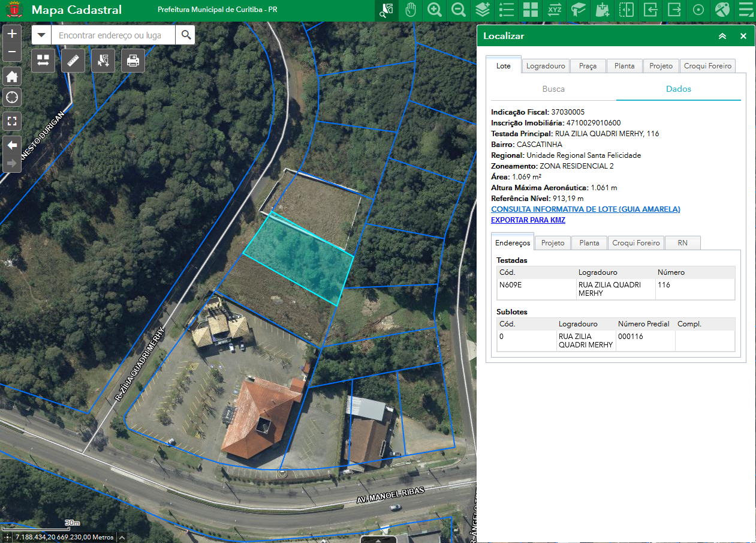Click the highlighted cyan lot on map
The height and width of the screenshot is (543, 756).
point(298,257)
